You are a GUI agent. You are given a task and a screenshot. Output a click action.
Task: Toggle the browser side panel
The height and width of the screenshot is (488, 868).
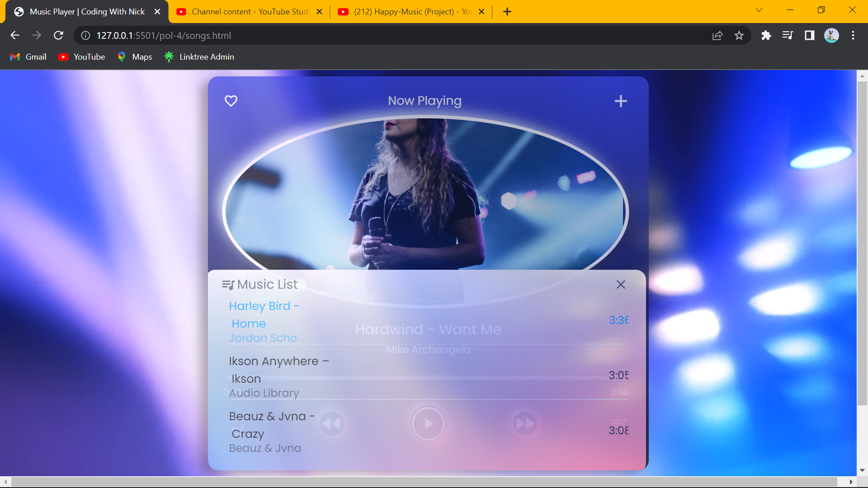point(809,35)
